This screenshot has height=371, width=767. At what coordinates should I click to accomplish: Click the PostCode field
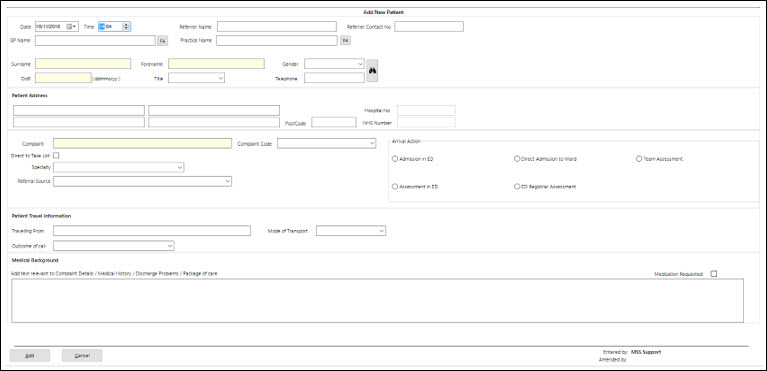coord(334,122)
